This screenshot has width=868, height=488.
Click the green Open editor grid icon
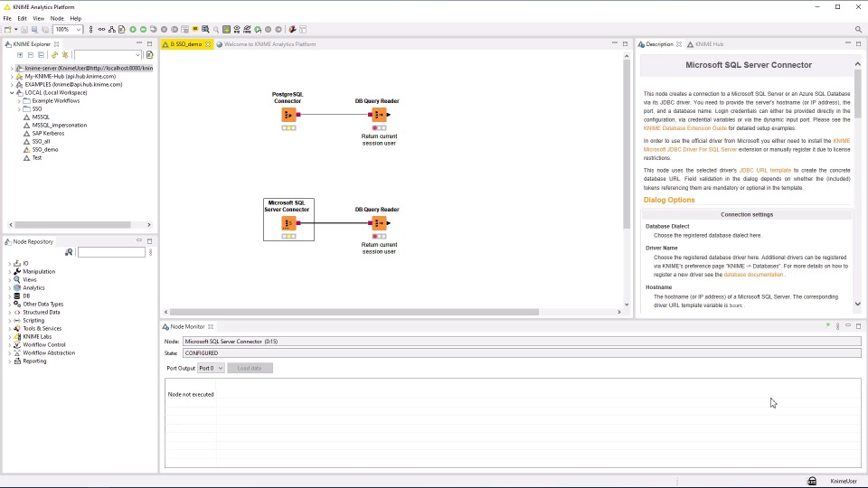click(226, 29)
